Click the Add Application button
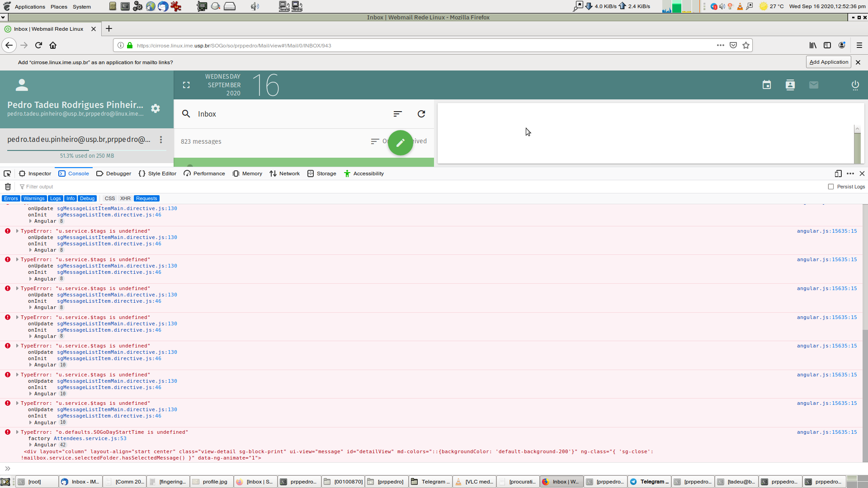The width and height of the screenshot is (868, 488). [828, 62]
